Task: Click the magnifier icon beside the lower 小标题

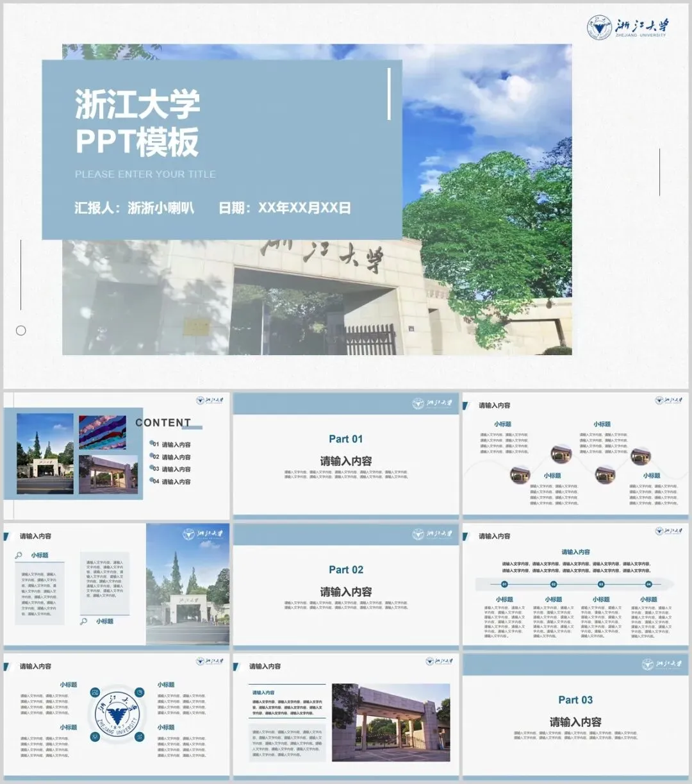Action: (x=84, y=621)
